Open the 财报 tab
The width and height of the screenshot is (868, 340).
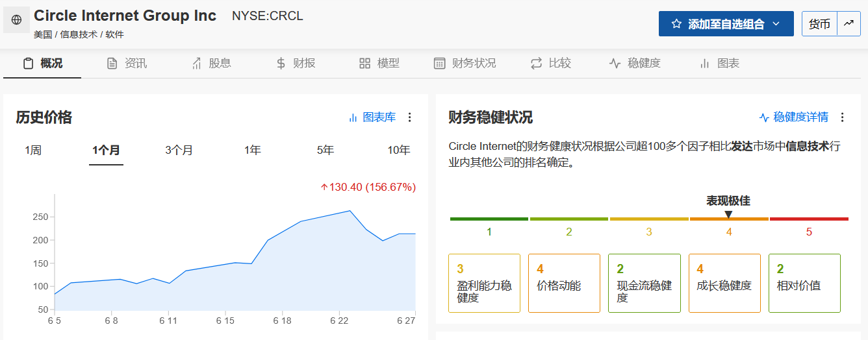(x=296, y=63)
